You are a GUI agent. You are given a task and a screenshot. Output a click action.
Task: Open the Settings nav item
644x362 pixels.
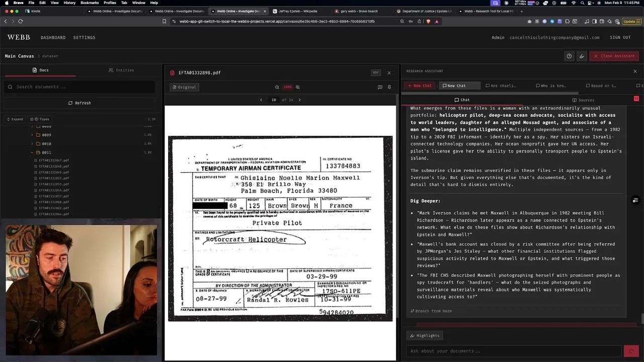click(x=84, y=38)
